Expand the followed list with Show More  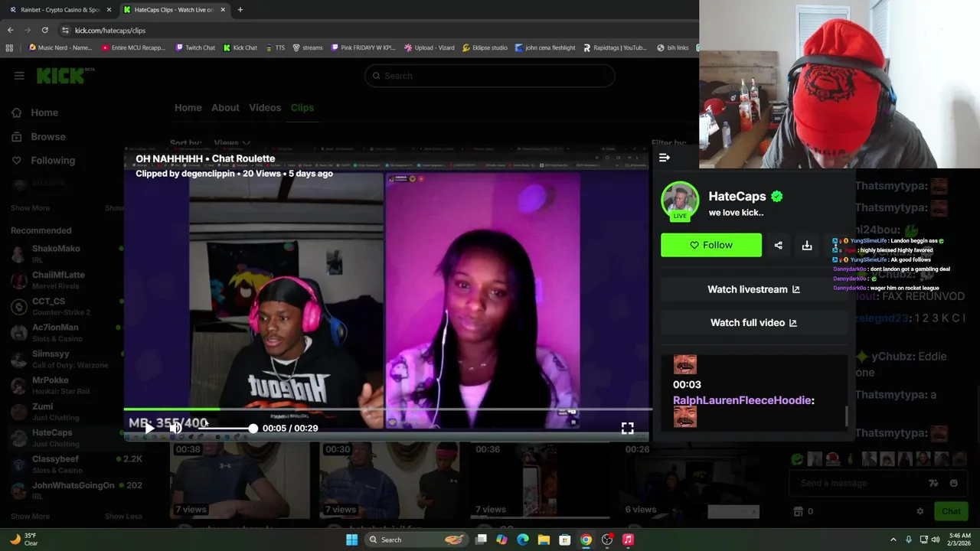pos(30,208)
